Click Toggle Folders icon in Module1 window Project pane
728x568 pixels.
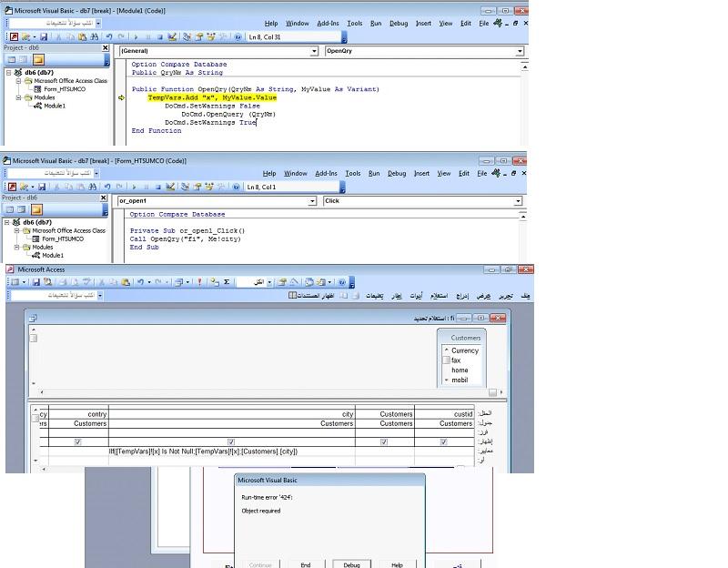[38, 59]
